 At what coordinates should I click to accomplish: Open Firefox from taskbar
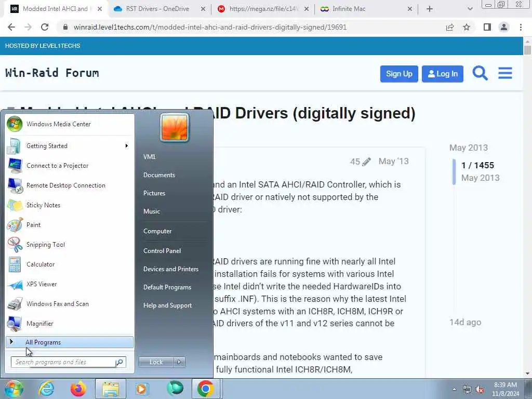tap(78, 389)
